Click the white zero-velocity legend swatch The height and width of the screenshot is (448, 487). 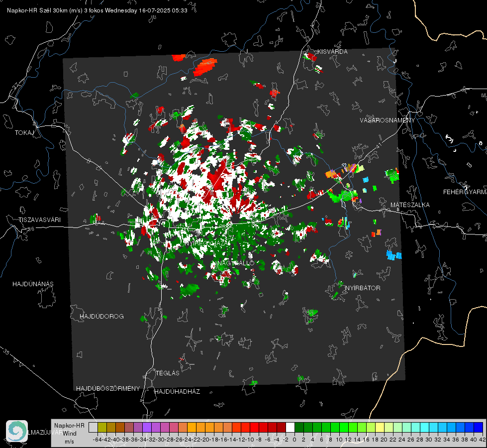(290, 427)
